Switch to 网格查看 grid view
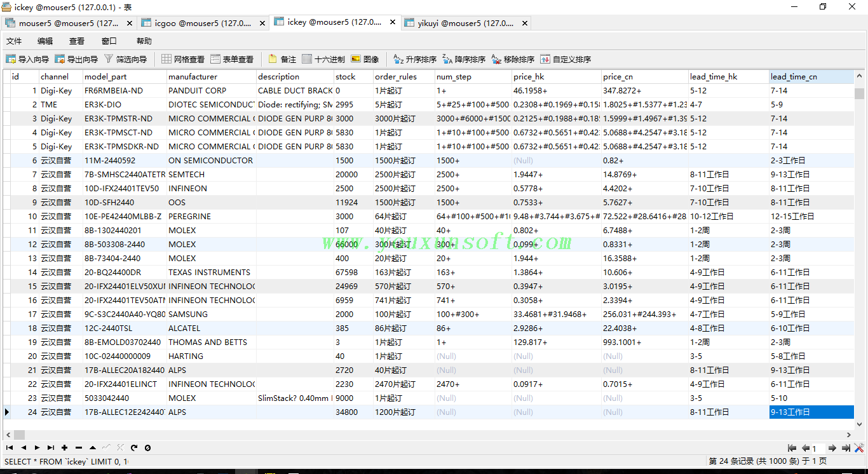868x474 pixels. [183, 59]
